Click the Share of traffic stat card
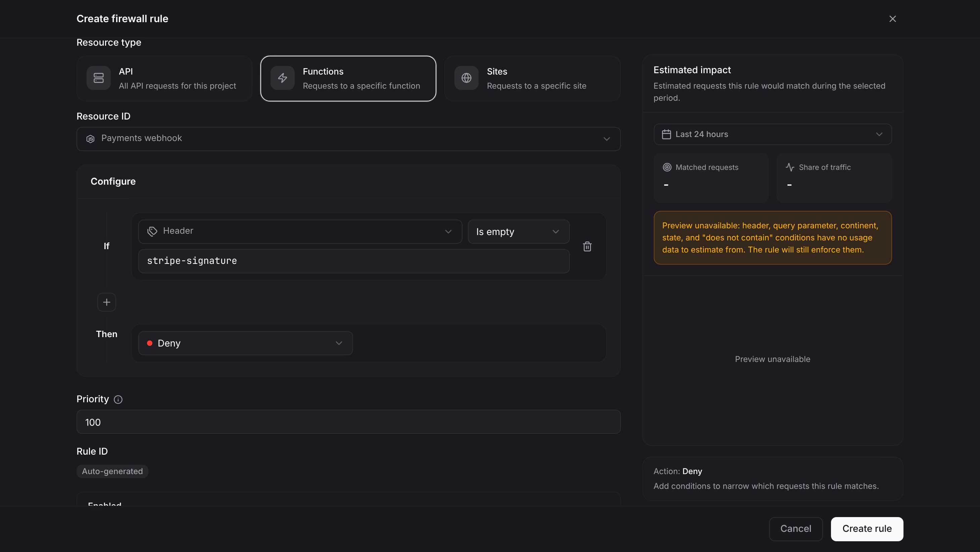This screenshot has height=552, width=980. [834, 178]
